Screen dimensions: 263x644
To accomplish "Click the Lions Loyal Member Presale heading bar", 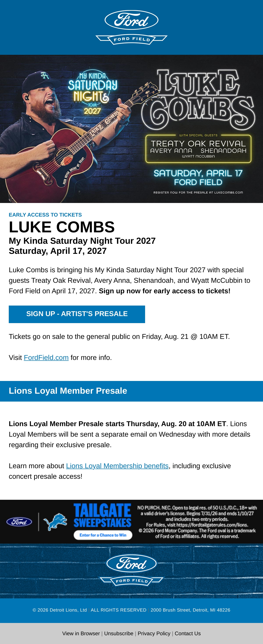I will (131, 391).
